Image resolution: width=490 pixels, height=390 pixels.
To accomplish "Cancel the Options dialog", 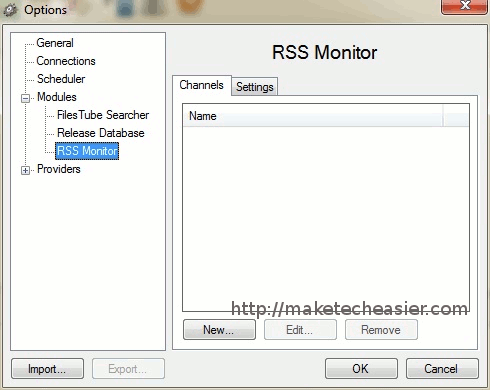I will tap(442, 369).
